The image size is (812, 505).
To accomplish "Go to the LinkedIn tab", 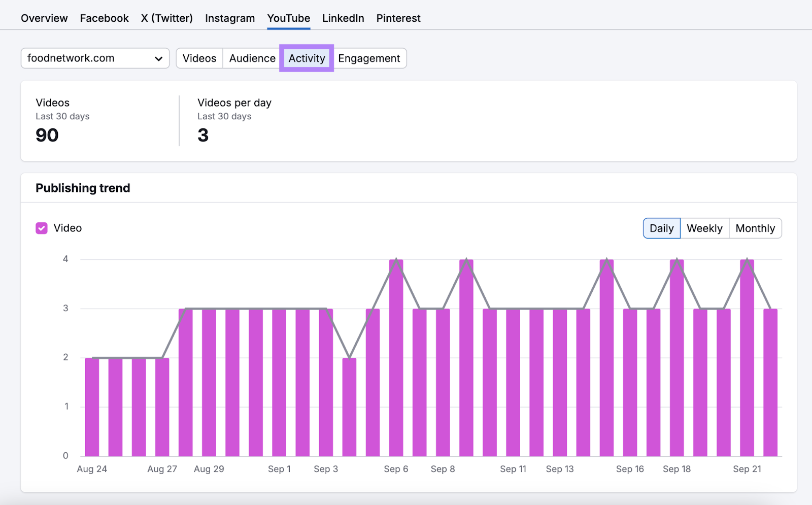I will [343, 18].
